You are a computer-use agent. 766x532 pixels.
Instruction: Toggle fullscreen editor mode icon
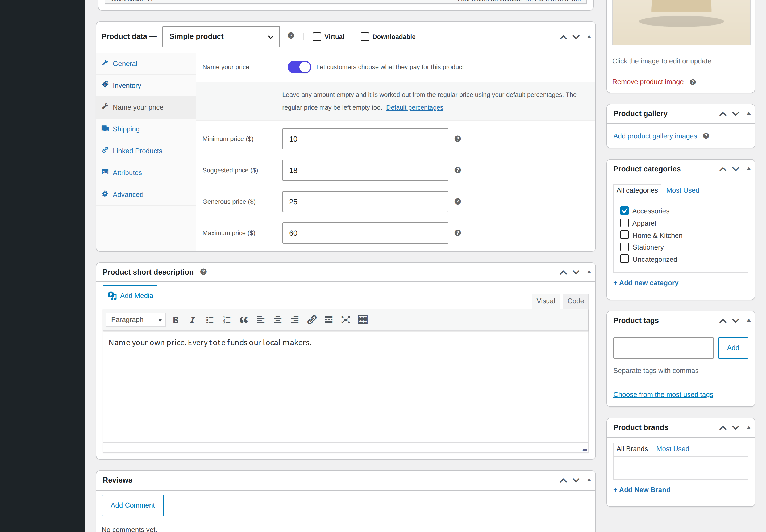pos(346,320)
